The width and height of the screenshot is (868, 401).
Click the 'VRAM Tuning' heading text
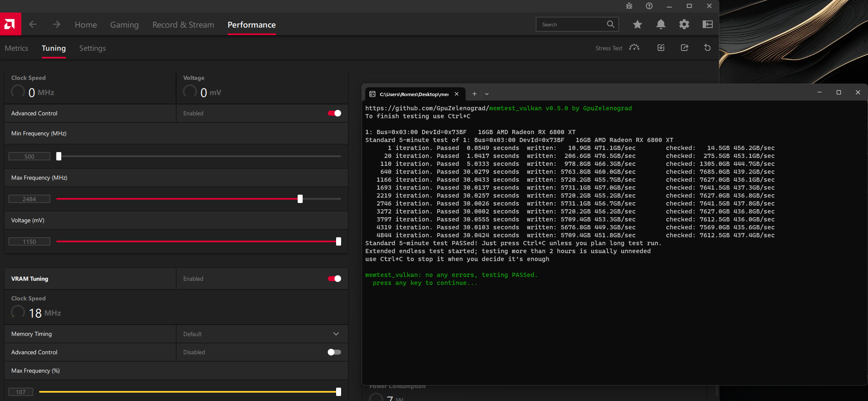point(30,279)
